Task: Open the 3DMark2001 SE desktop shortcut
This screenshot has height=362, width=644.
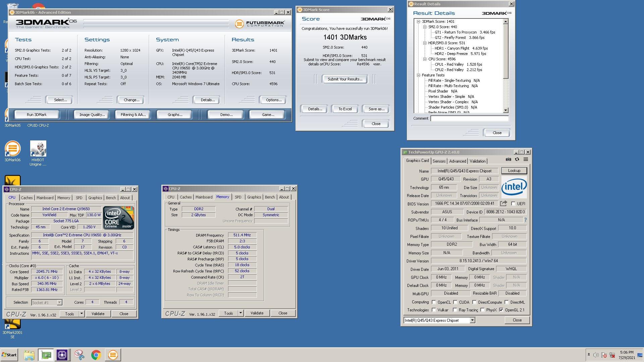Action: click(x=12, y=329)
